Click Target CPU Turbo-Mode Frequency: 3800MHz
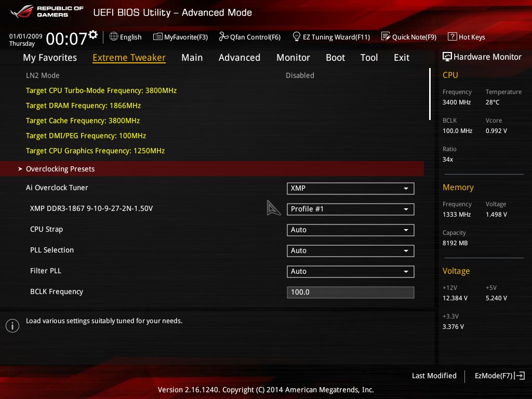 [x=101, y=90]
